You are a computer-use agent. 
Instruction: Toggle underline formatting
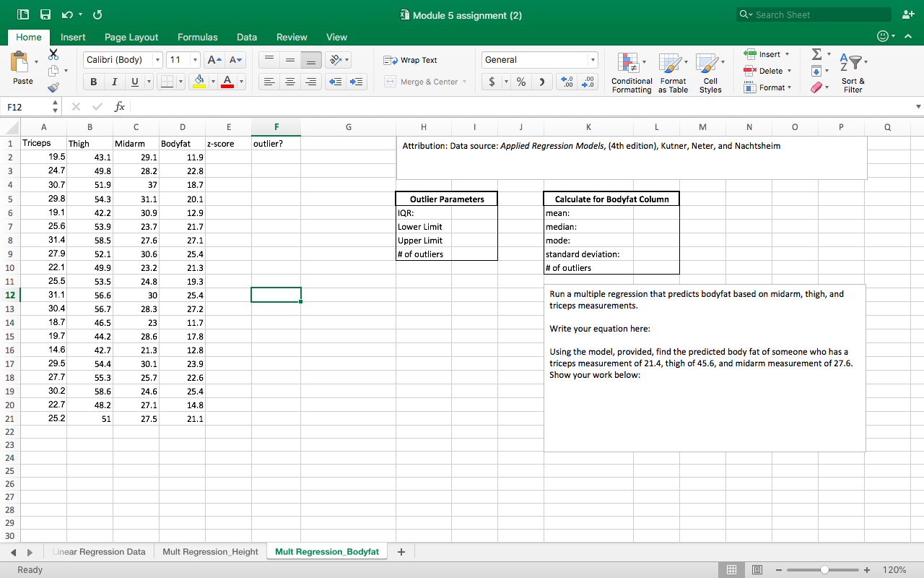133,82
